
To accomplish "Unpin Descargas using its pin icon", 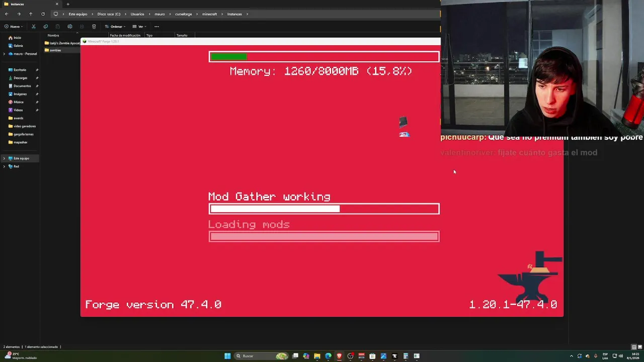I will pyautogui.click(x=37, y=78).
